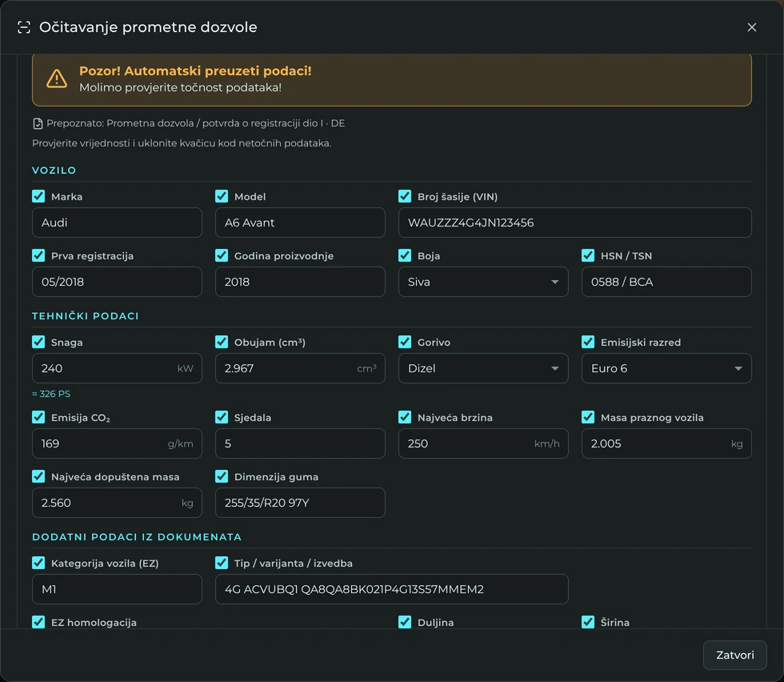Toggle the Emisija CO₂ checkbox
The width and height of the screenshot is (784, 682).
pos(38,417)
